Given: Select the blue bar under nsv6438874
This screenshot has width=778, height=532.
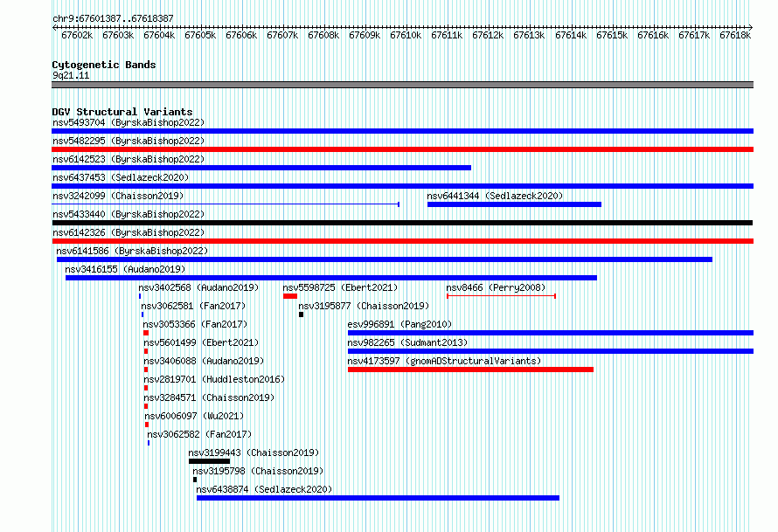Looking at the screenshot, I should pos(379,498).
